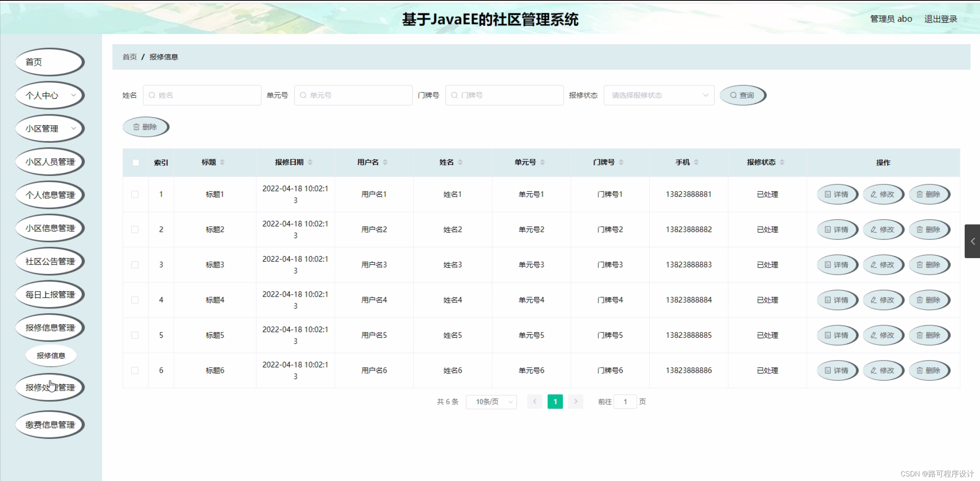Select 报修处理管理 sidebar menu item

[x=50, y=388]
